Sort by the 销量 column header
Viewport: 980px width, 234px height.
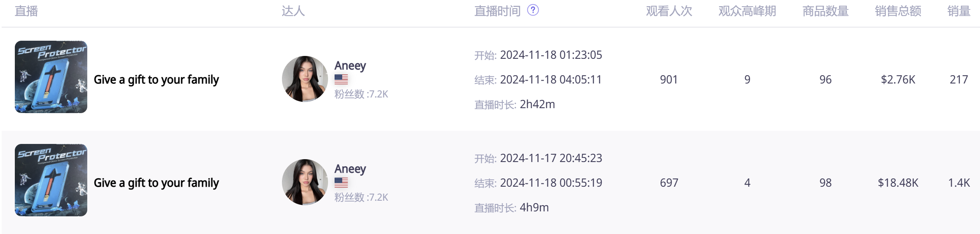click(959, 11)
